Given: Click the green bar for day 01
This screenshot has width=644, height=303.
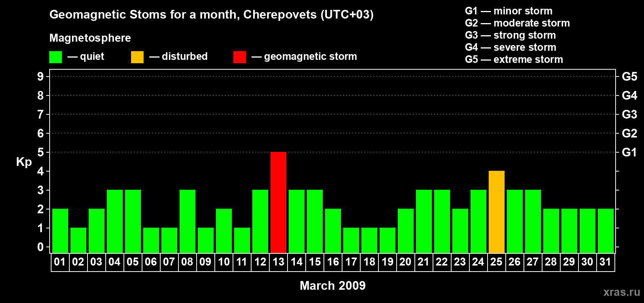Looking at the screenshot, I should 60,231.
